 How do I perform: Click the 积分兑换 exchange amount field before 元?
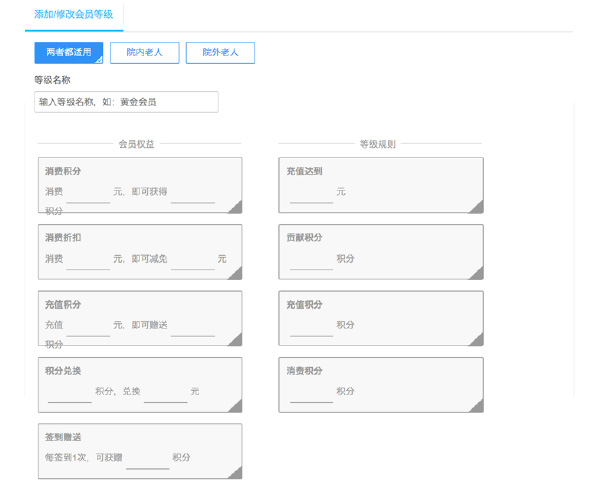point(166,393)
